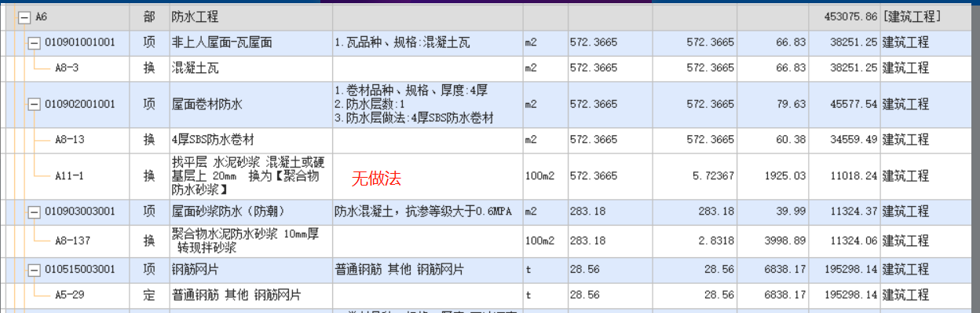Click the 换 type cell in A8-137 row
This screenshot has height=313, width=980.
pyautogui.click(x=149, y=241)
